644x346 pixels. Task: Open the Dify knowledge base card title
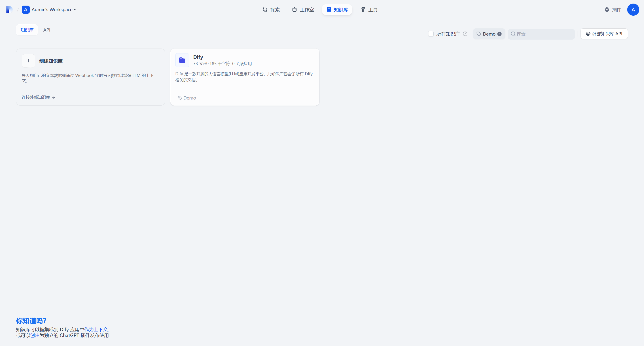click(198, 57)
